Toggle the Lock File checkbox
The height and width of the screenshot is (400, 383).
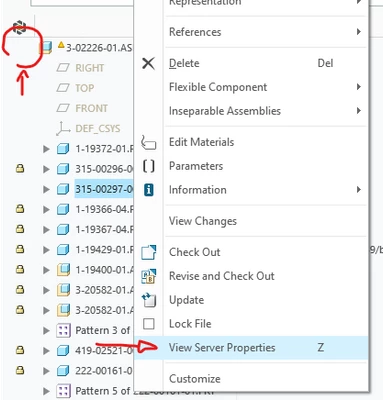tap(148, 324)
